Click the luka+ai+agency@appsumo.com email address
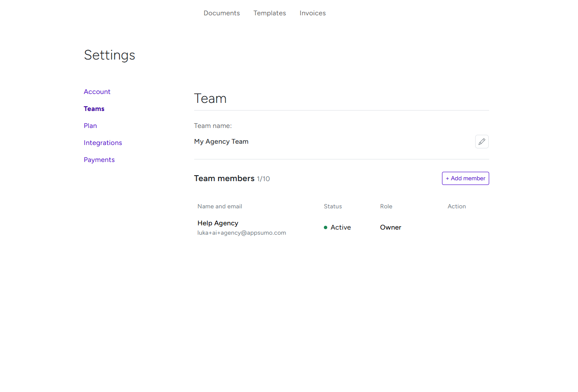This screenshot has width=578, height=392. coord(241,233)
